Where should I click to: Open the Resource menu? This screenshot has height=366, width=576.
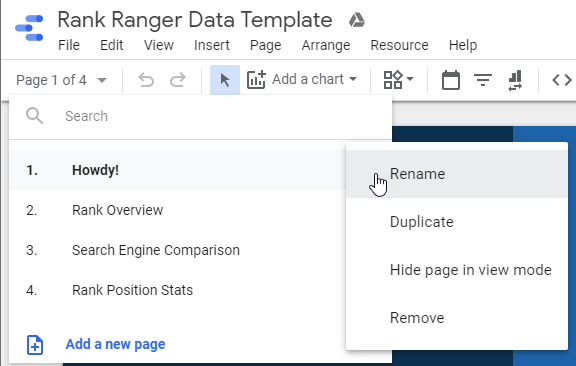[399, 45]
